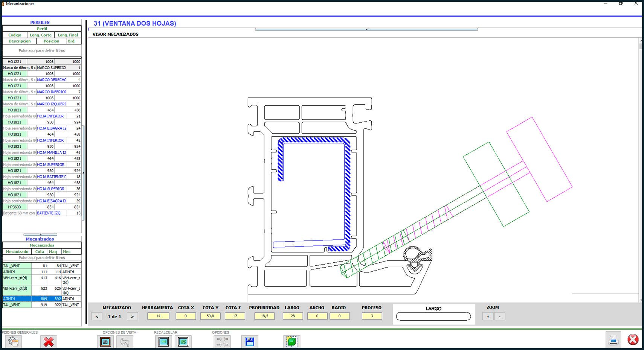
Task: Click the green 3D cube icon
Action: [x=291, y=341]
